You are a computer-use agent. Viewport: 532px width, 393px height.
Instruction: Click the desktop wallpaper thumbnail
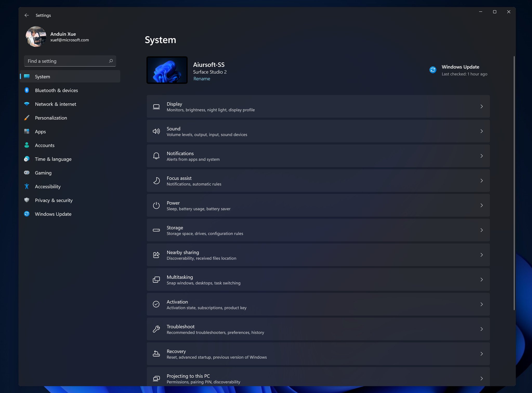[x=167, y=70]
